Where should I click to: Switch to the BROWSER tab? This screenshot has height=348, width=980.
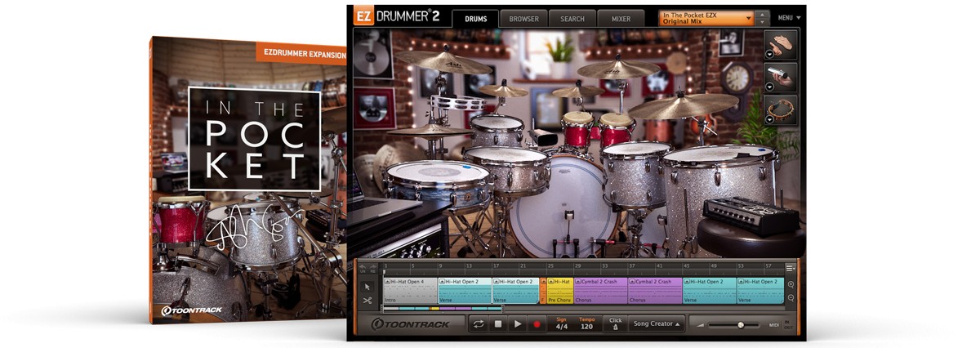click(x=523, y=18)
